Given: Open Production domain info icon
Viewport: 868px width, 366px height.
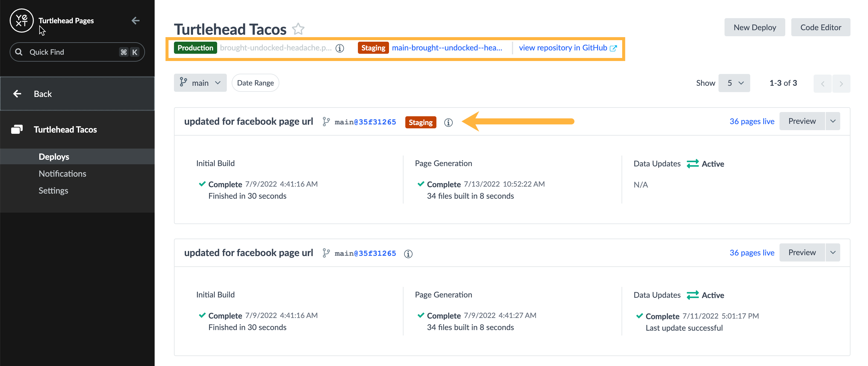Looking at the screenshot, I should click(x=340, y=48).
